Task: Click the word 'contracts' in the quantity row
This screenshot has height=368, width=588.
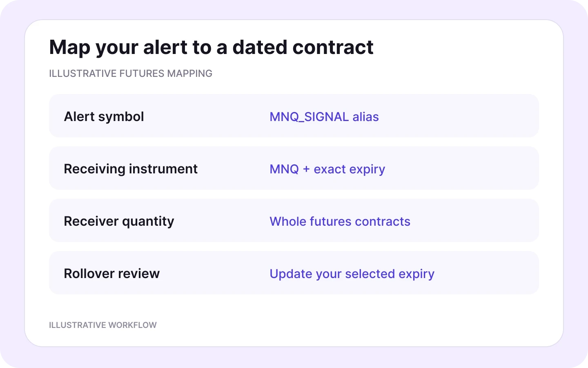Action: (383, 222)
